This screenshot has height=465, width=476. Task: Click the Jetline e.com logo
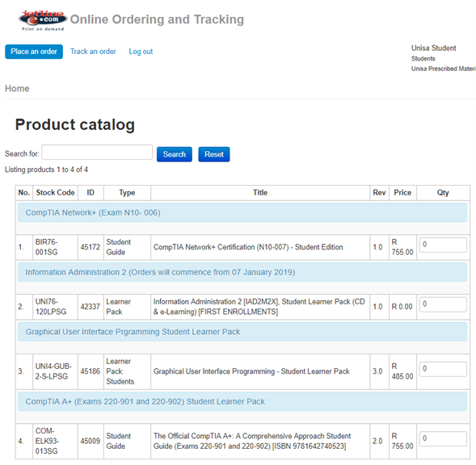(x=43, y=20)
